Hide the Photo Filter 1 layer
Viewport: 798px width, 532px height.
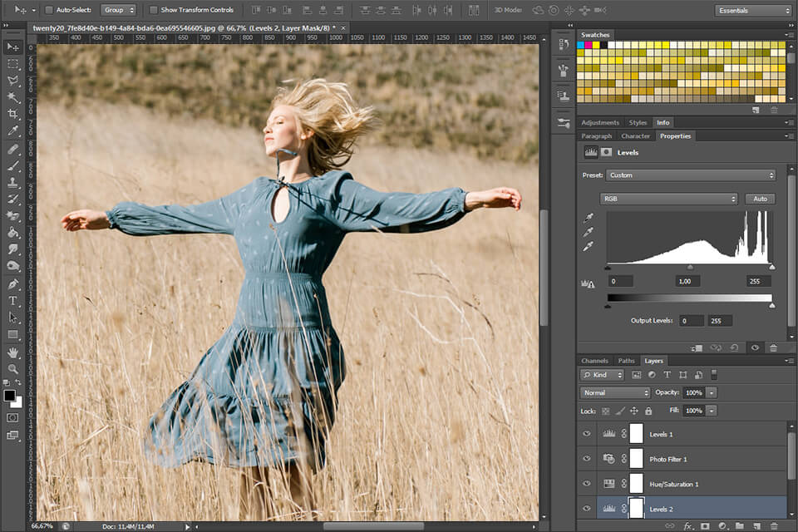coord(587,458)
